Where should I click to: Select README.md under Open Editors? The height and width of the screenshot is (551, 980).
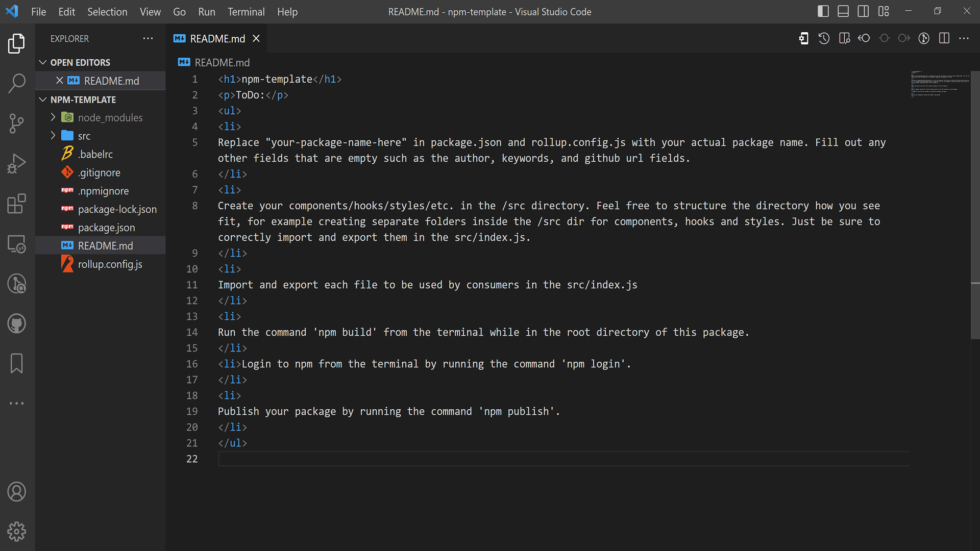[x=111, y=81]
